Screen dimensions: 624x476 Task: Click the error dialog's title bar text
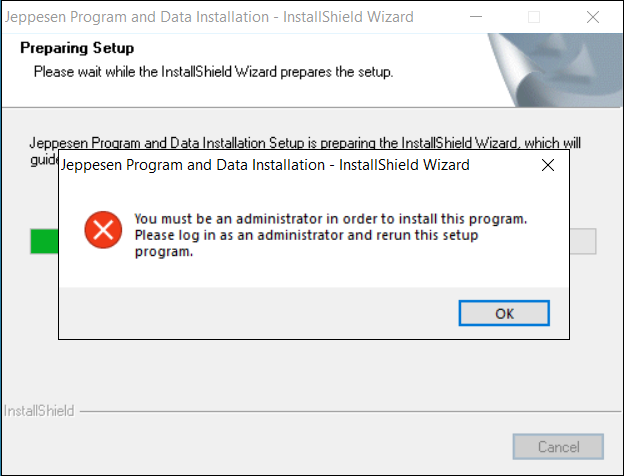pyautogui.click(x=266, y=165)
